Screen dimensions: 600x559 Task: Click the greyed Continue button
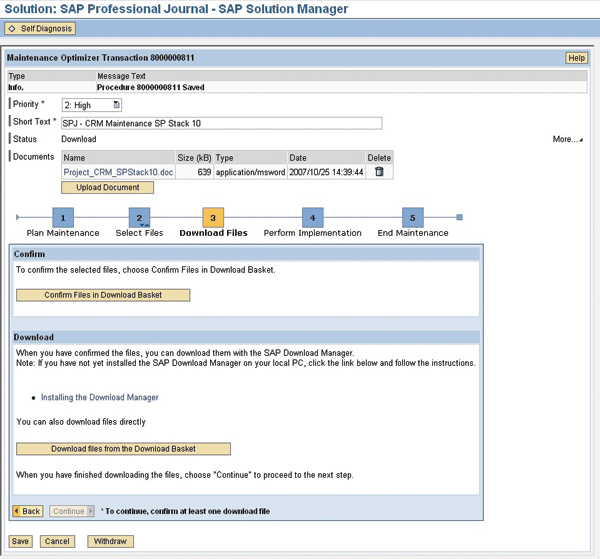(72, 511)
